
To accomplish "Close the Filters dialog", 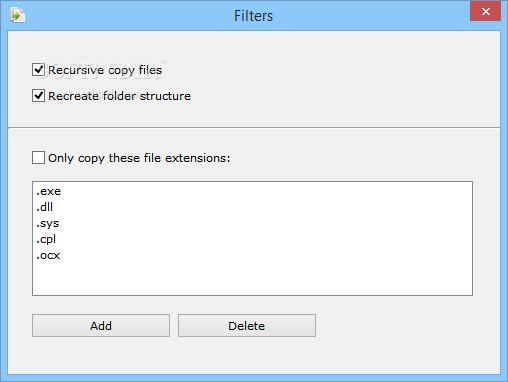I will (485, 11).
